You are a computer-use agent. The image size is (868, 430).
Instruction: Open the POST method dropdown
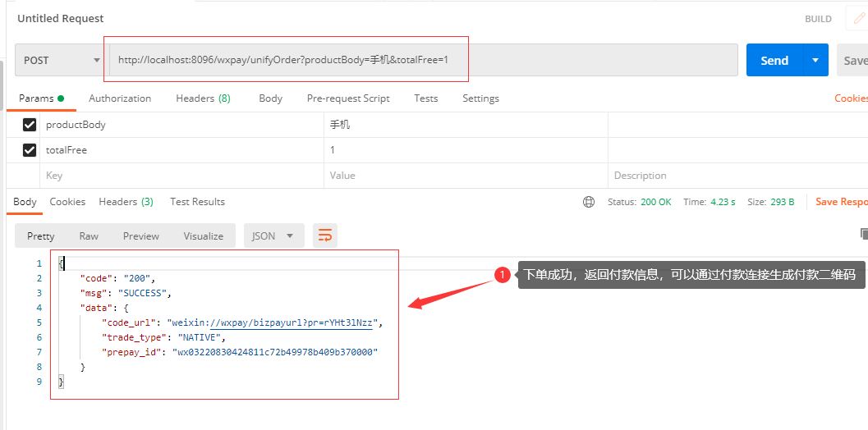pyautogui.click(x=60, y=61)
